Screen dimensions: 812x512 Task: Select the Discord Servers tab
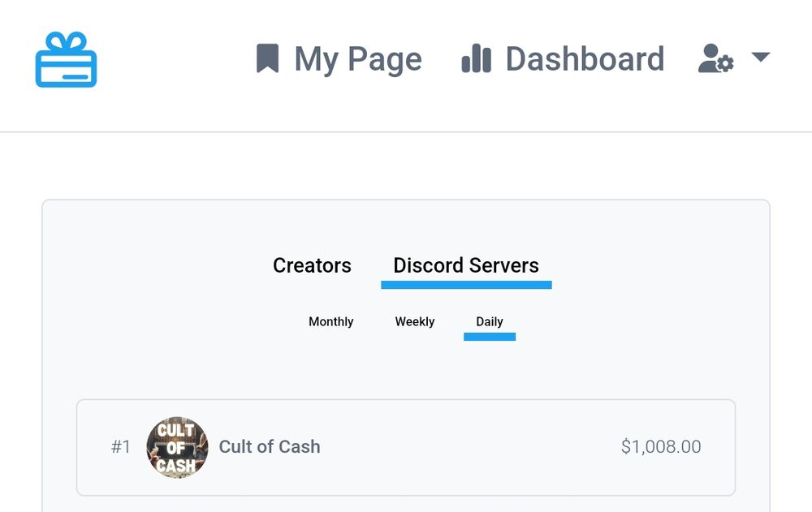[x=466, y=265]
